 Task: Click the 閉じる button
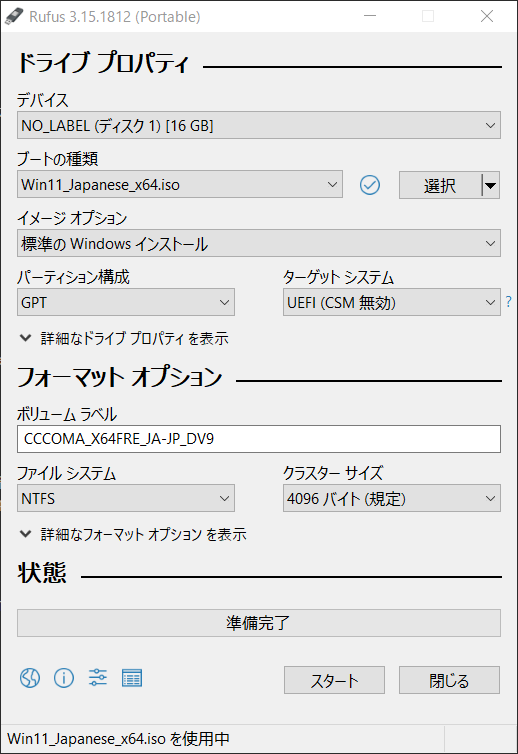[x=449, y=680]
